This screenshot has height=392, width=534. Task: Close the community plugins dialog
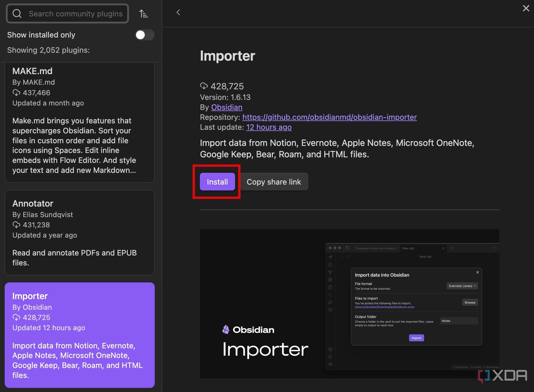[526, 8]
